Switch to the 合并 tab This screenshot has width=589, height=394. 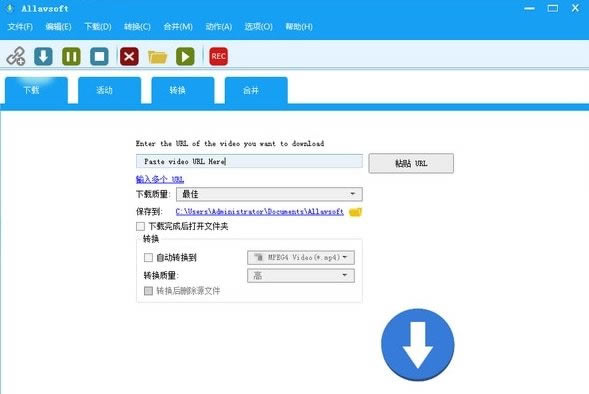click(x=256, y=90)
